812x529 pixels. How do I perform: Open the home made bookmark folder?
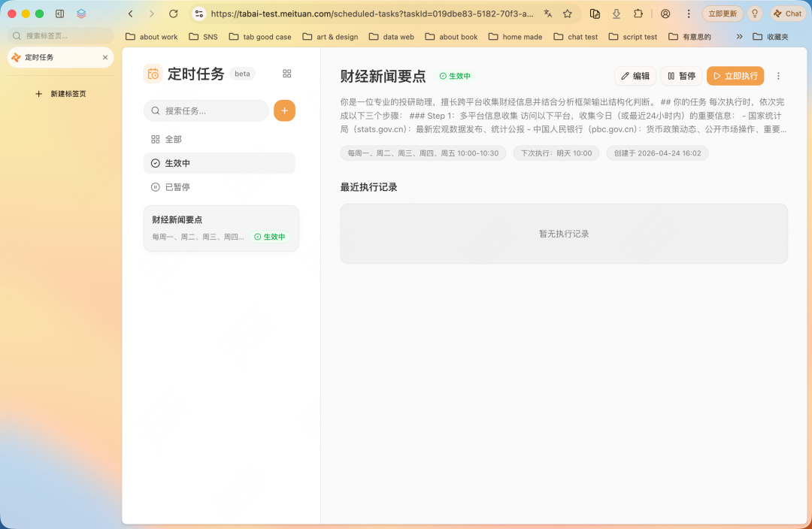point(515,37)
